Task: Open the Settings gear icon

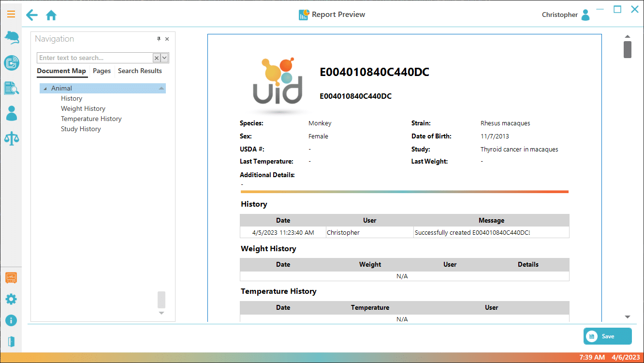Action: click(x=11, y=299)
